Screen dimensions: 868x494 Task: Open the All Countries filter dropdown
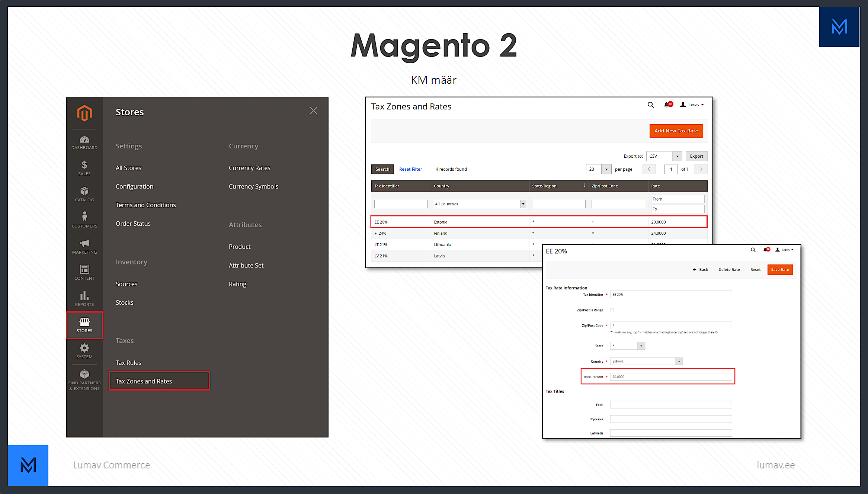point(480,204)
